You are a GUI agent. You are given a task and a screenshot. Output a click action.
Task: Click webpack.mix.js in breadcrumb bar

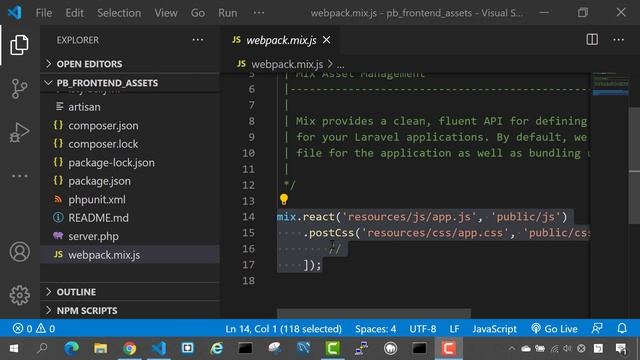[287, 64]
